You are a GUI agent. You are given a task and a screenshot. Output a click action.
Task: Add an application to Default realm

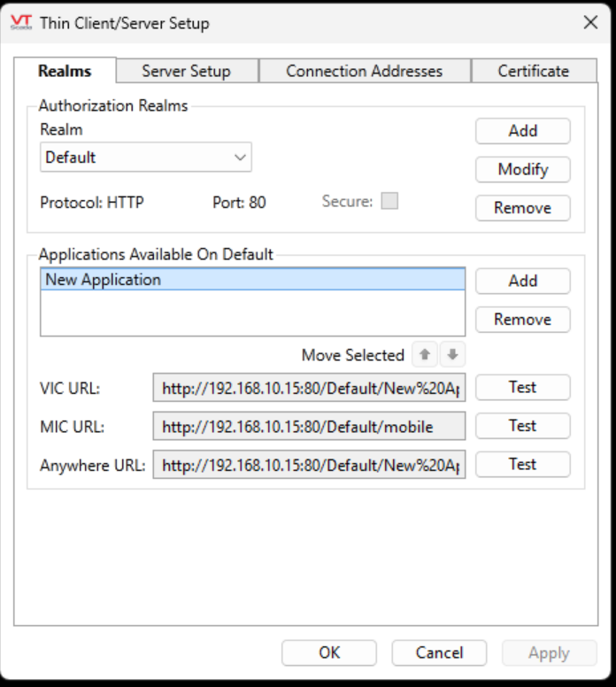[522, 281]
